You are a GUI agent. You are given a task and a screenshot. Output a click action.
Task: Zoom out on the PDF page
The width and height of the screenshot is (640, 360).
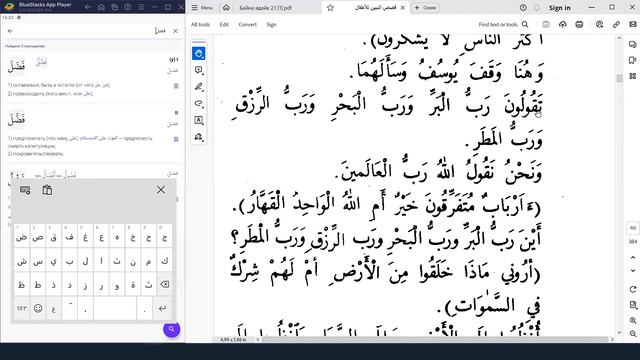tap(633, 334)
